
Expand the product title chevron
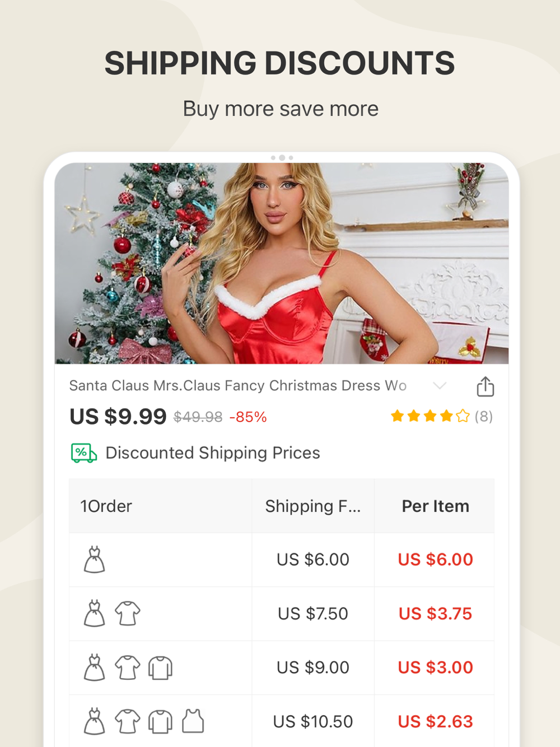tap(440, 386)
